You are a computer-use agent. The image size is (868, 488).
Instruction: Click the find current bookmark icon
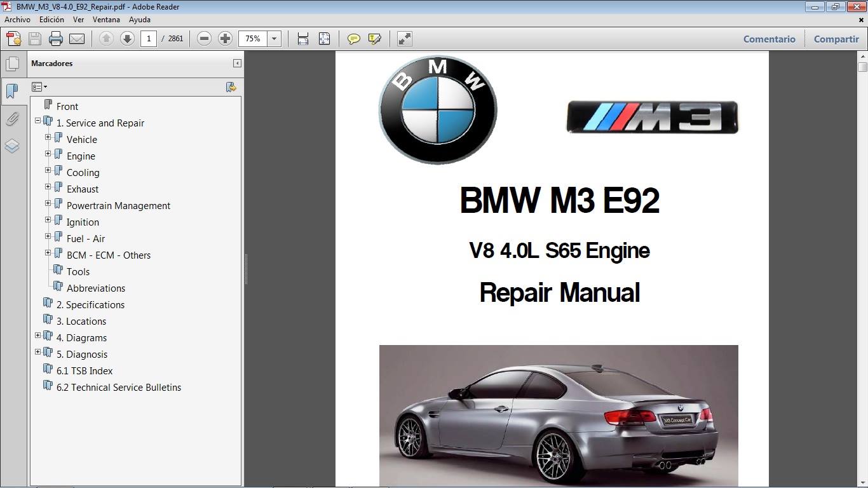(x=231, y=87)
